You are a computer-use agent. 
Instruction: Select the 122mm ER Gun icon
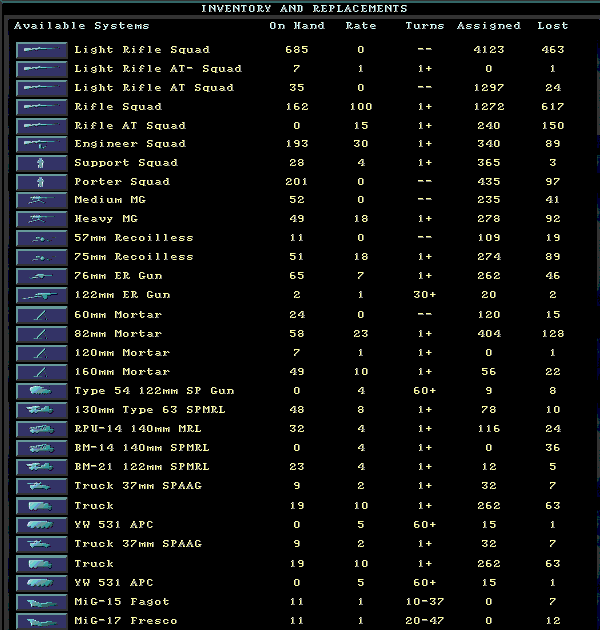(42, 295)
